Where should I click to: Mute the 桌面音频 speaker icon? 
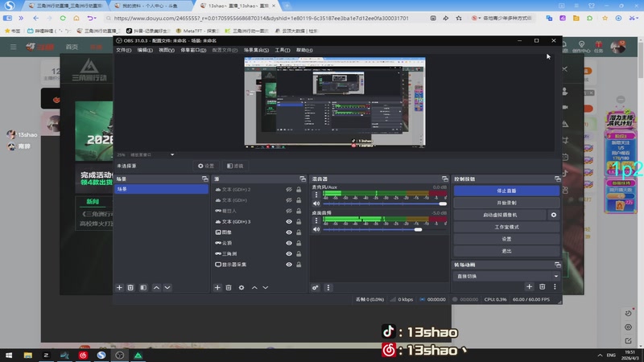[x=316, y=229]
